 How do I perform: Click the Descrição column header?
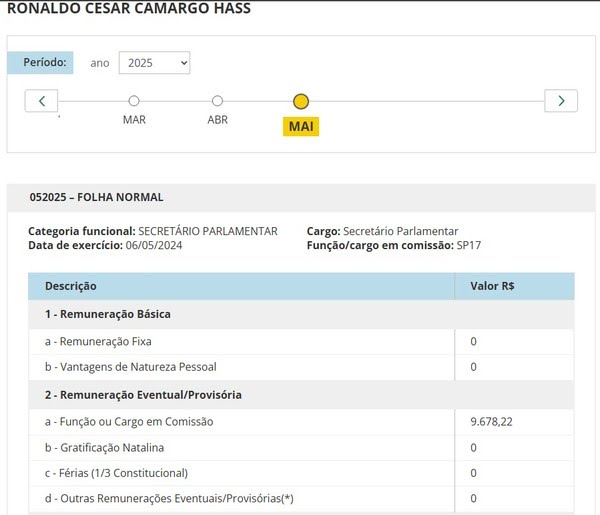click(x=241, y=286)
